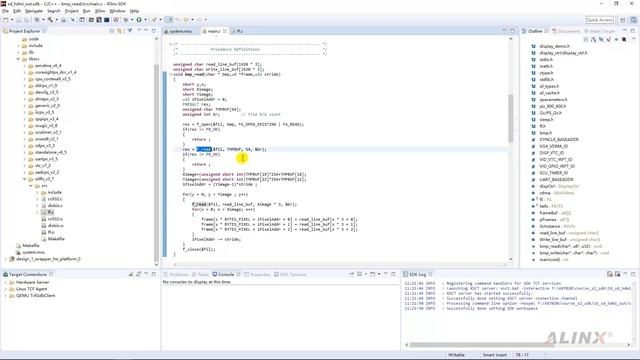Click the SDK Log horizontal scrollbar
This screenshot has height=360, width=640.
482,345
